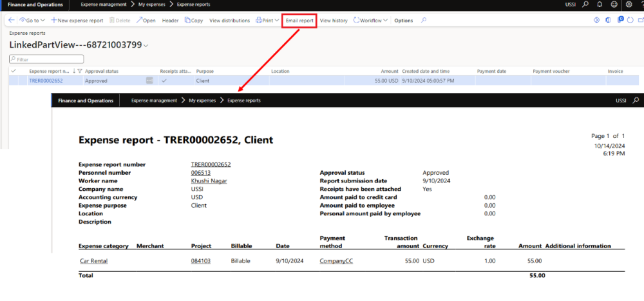Click the Expense management breadcrumb in report preview
The height and width of the screenshot is (301, 644).
coord(154,101)
